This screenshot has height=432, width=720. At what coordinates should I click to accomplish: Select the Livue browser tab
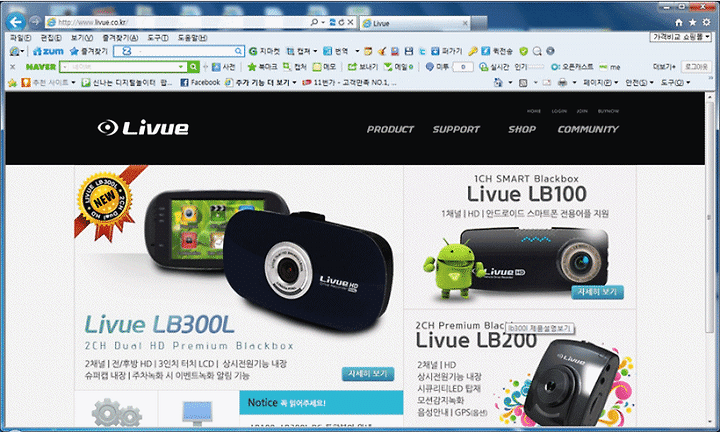pyautogui.click(x=415, y=23)
